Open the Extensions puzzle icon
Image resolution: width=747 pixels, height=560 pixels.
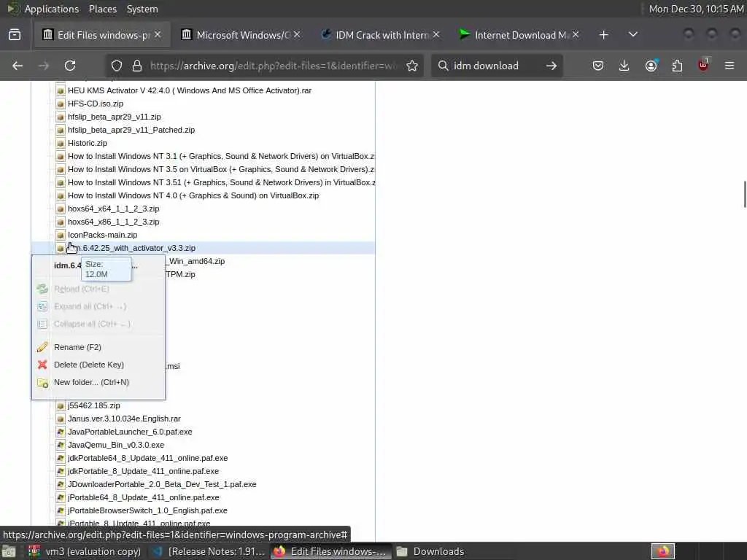(677, 66)
